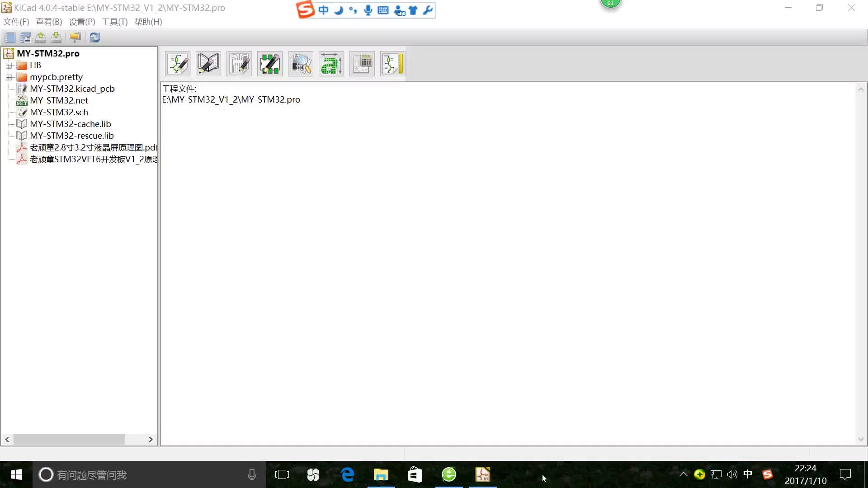Click Cortana microphone icon

point(252,474)
